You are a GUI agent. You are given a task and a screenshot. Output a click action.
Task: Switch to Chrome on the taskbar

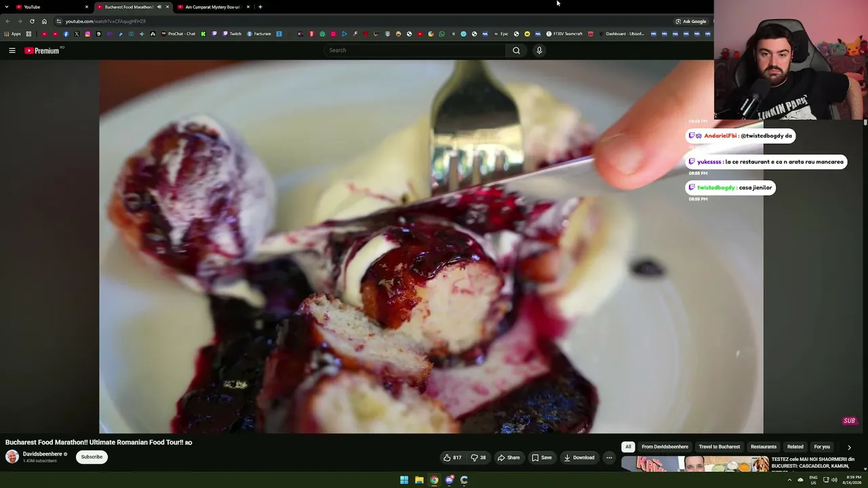click(434, 480)
